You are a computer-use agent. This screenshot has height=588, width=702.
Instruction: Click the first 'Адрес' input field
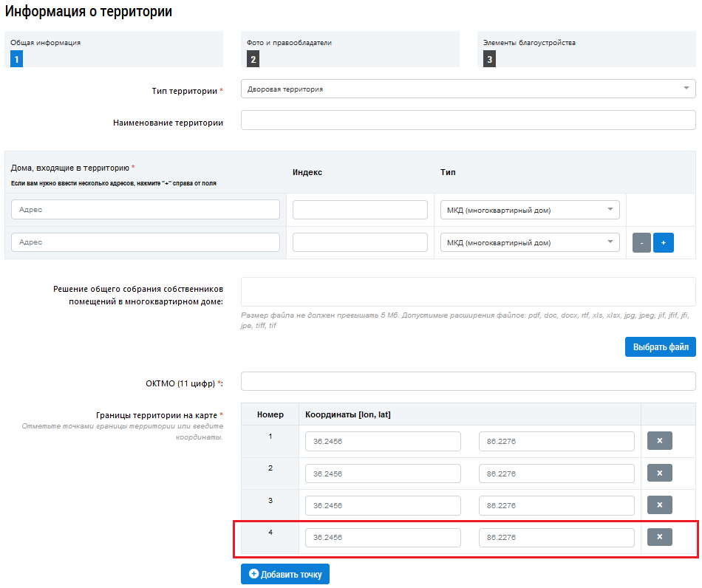146,210
